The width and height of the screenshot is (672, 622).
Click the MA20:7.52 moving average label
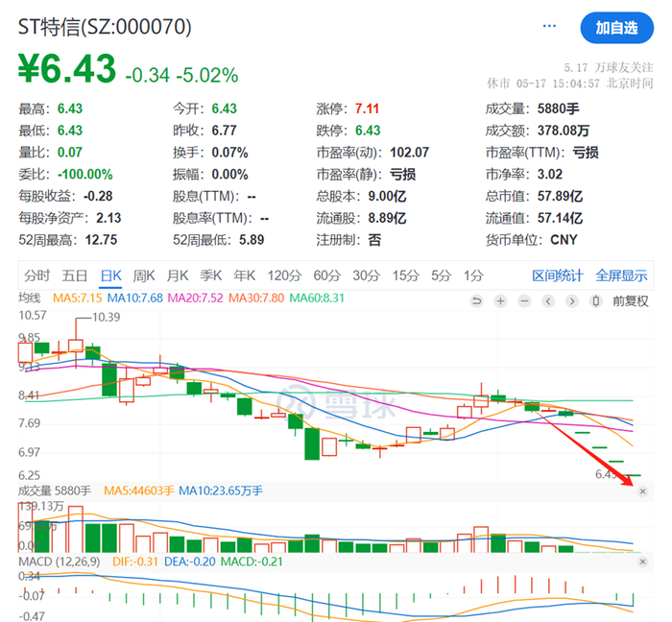(x=196, y=298)
